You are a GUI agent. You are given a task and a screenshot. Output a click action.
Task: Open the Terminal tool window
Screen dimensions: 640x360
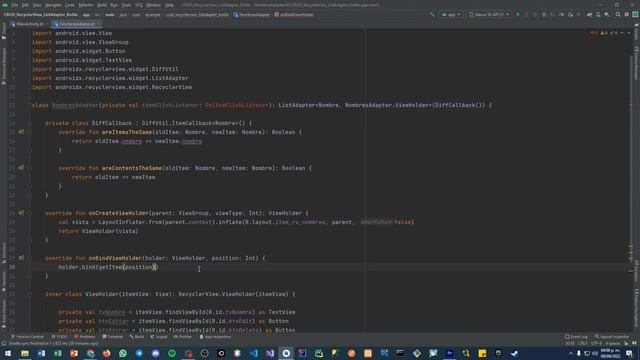113,337
